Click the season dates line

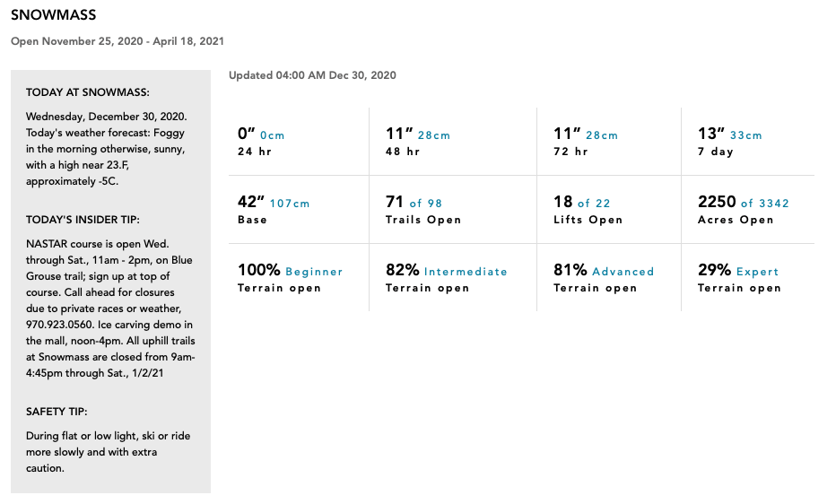click(118, 41)
